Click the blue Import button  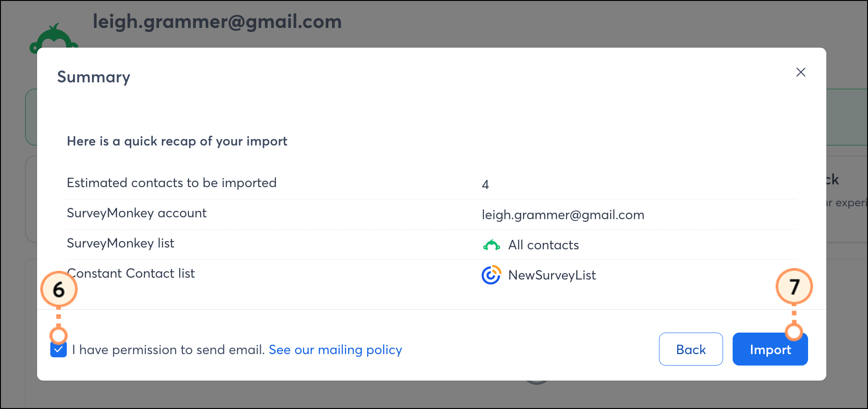(770, 349)
